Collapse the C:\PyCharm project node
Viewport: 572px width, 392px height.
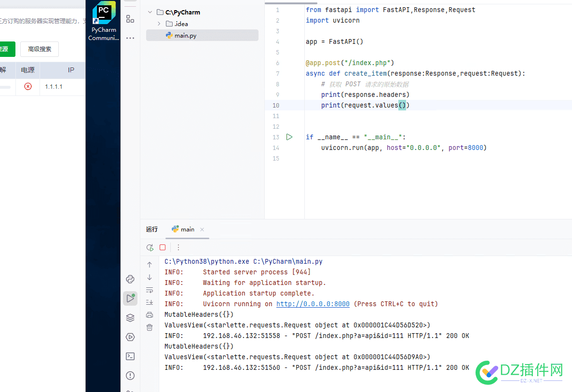point(150,12)
